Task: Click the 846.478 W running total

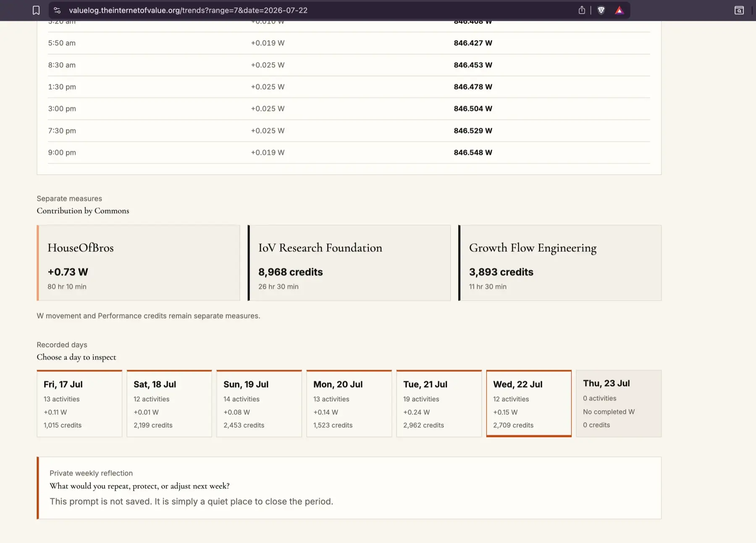Action: (473, 87)
